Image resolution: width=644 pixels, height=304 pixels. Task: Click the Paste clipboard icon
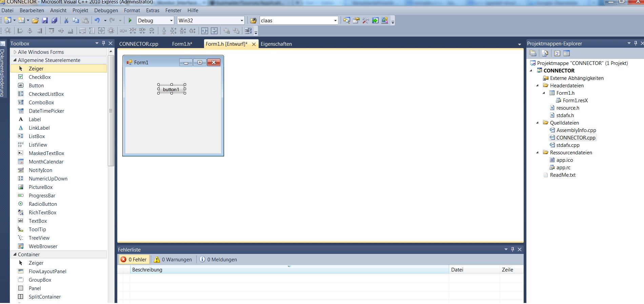coord(85,20)
